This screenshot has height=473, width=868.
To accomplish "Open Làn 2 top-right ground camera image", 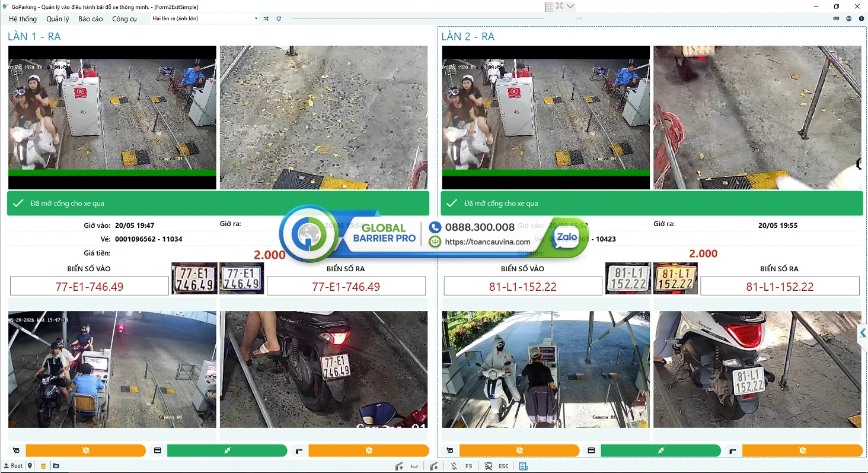I will click(757, 118).
